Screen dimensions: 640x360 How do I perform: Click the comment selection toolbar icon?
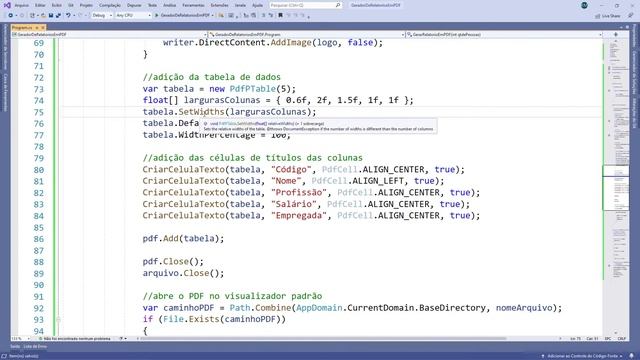pyautogui.click(x=263, y=16)
